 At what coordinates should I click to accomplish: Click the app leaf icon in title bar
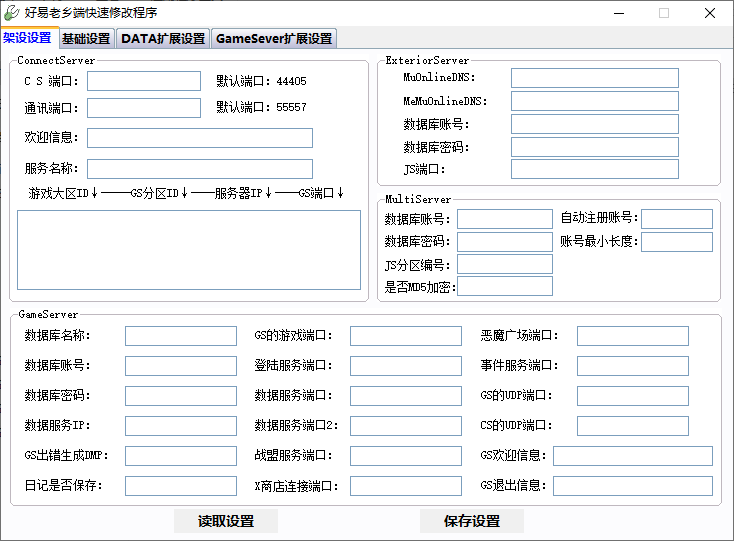click(11, 13)
